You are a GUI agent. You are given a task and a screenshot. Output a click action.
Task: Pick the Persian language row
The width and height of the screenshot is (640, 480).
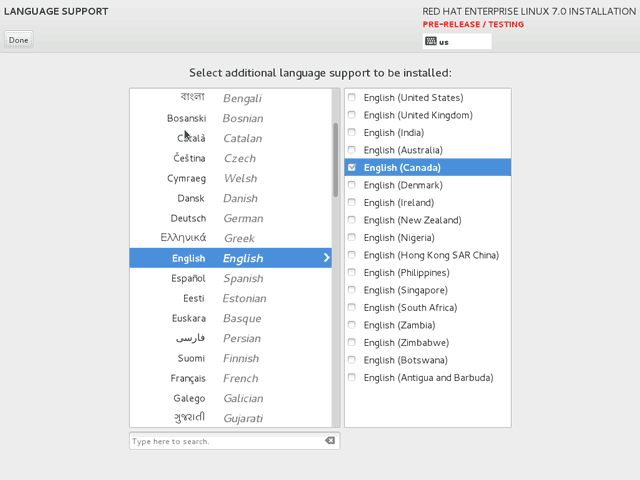pyautogui.click(x=231, y=338)
